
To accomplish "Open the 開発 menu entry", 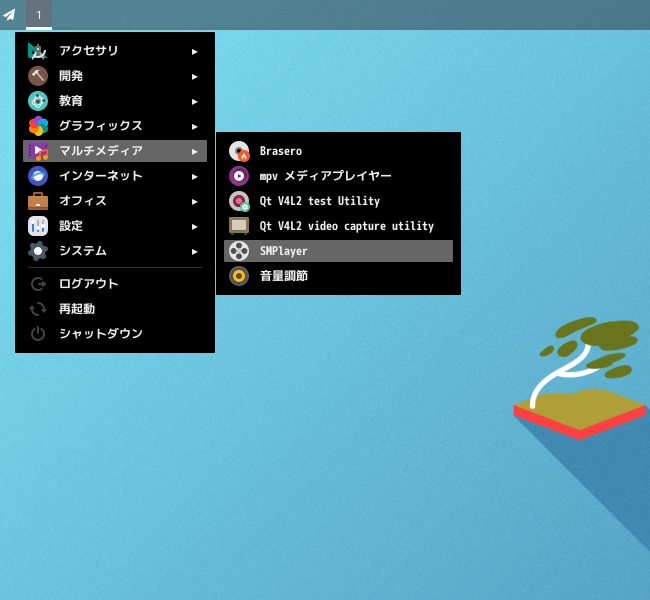I will coord(115,76).
